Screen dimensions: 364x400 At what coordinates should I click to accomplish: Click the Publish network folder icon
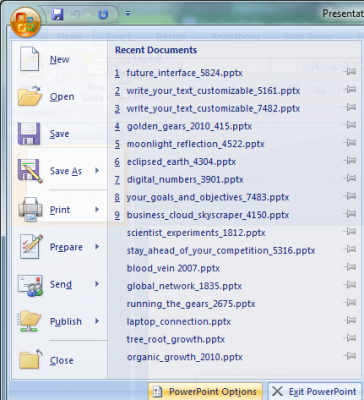coord(30,321)
